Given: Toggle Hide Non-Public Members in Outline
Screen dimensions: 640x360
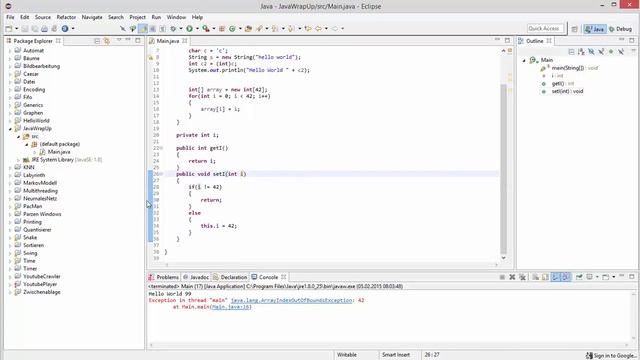Looking at the screenshot, I should coord(611,51).
